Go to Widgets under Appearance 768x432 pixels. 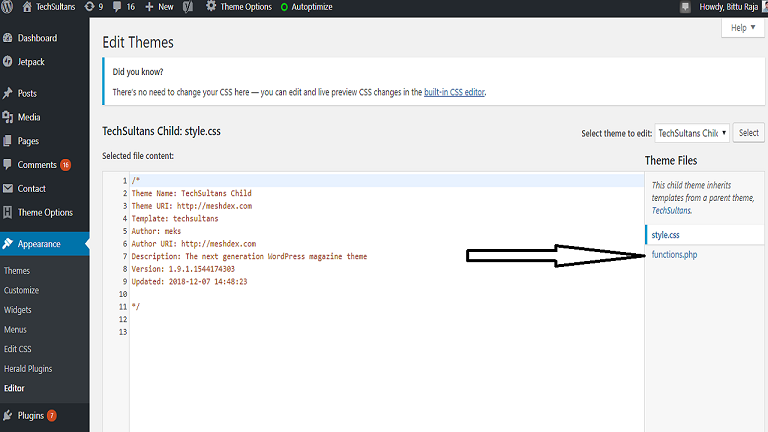pos(18,310)
